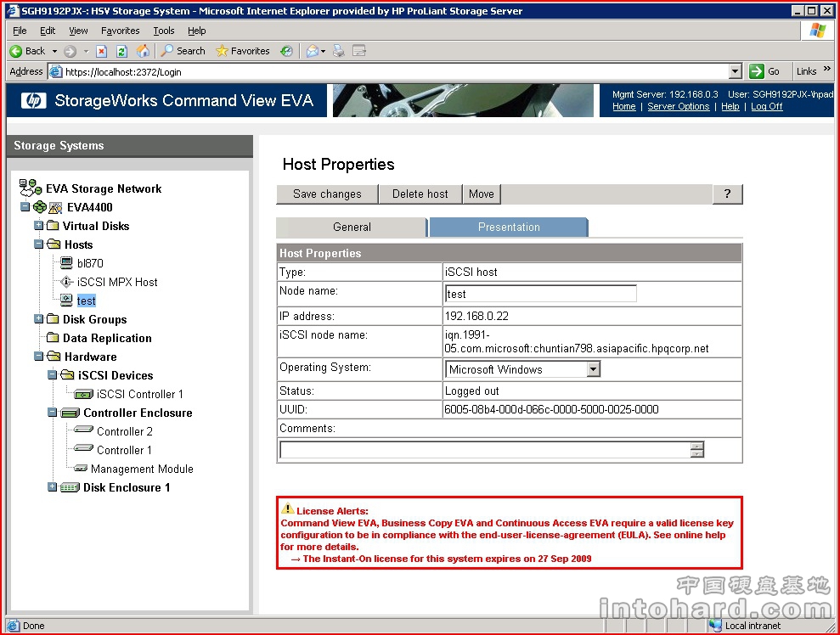
Task: Click the bl870 host computer icon
Action: 66,263
